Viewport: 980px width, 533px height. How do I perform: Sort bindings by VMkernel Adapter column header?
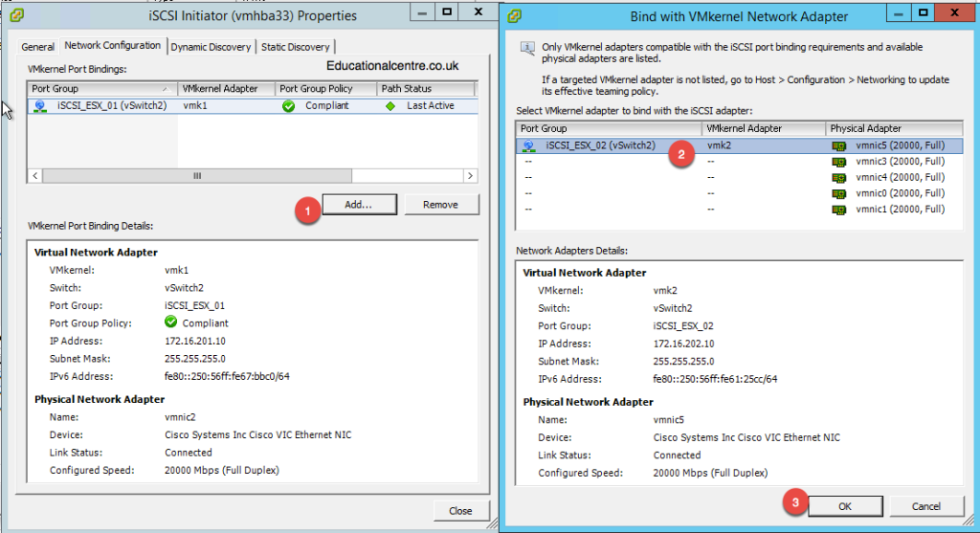[x=226, y=89]
